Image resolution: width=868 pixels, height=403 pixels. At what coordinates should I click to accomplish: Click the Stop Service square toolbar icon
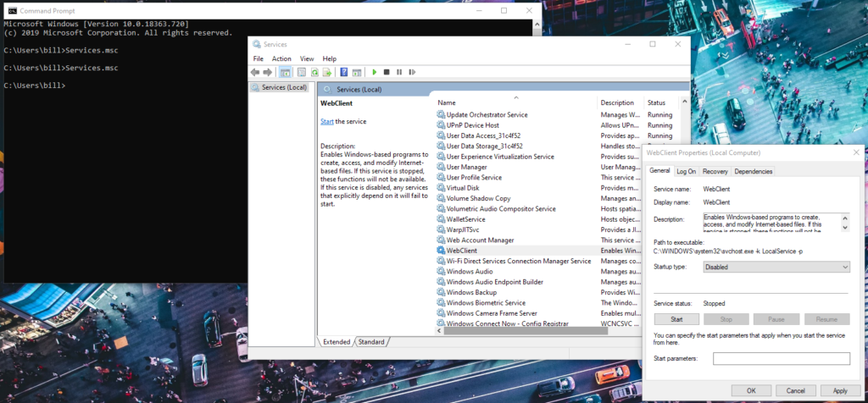[387, 73]
